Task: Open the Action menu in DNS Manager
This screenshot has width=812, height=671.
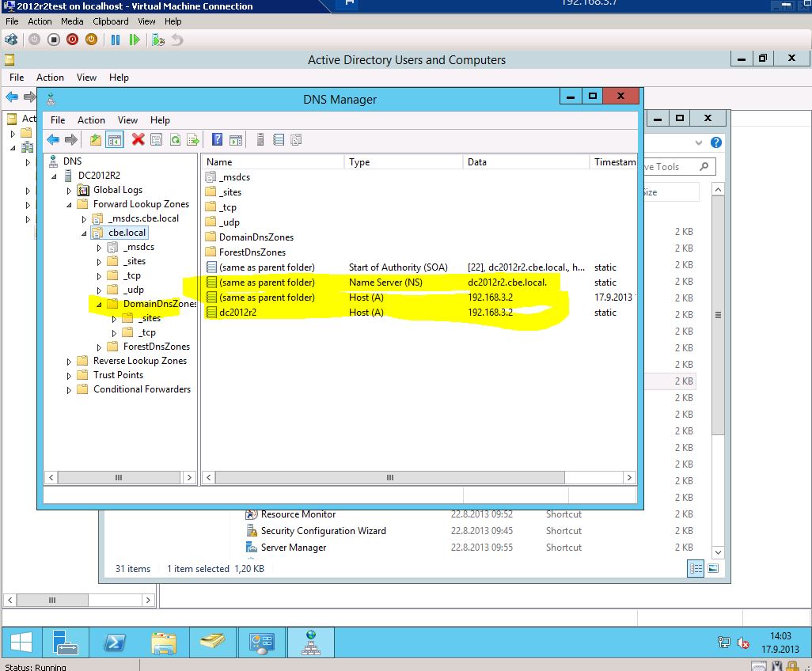Action: [x=91, y=119]
